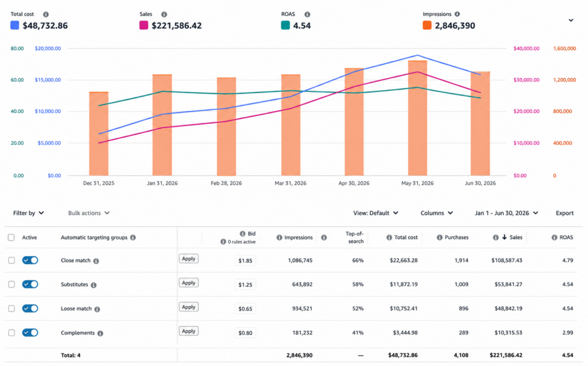This screenshot has height=366, width=588.
Task: Click the info icon beside Bid column header
Action: (243, 233)
